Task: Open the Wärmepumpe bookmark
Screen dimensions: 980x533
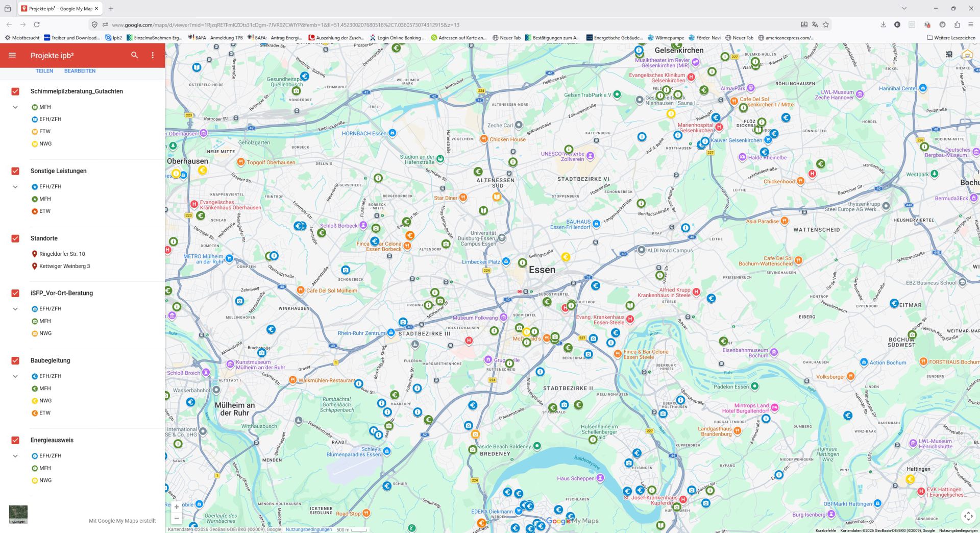Action: [x=666, y=38]
